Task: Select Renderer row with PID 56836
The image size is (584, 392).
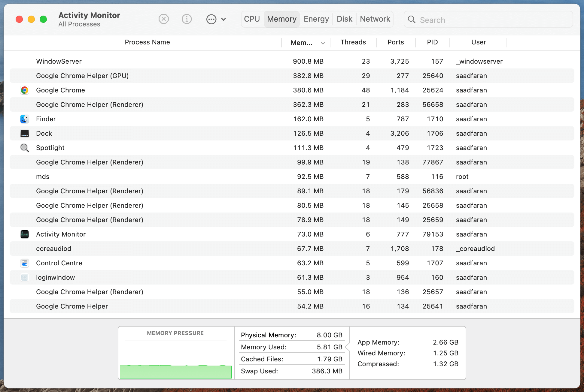Action: pos(292,191)
